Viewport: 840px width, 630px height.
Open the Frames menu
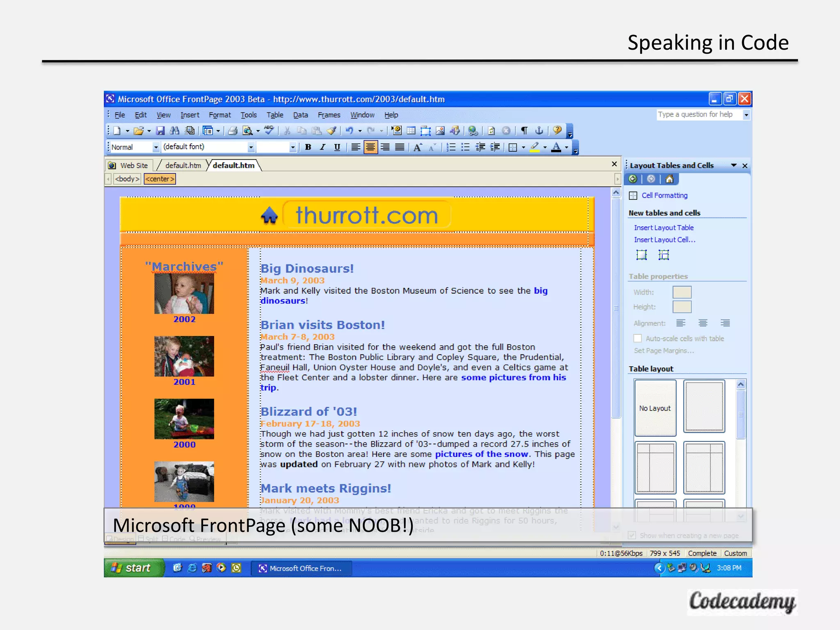pos(329,115)
